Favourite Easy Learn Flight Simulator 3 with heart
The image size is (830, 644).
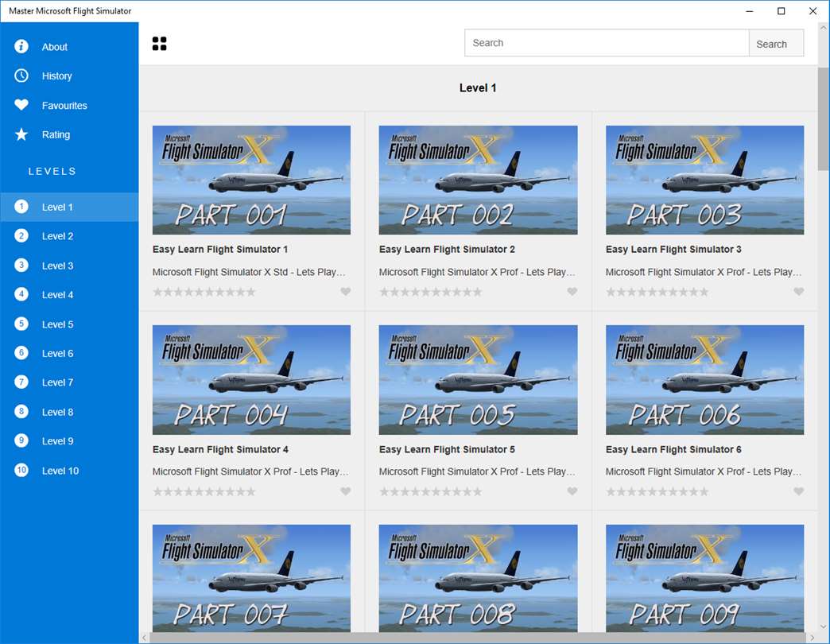(x=799, y=292)
